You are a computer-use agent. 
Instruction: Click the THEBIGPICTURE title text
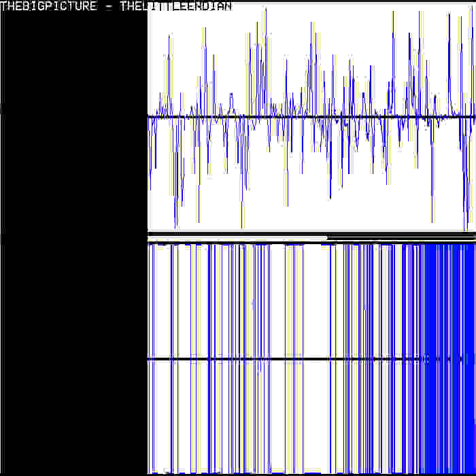(x=48, y=6)
